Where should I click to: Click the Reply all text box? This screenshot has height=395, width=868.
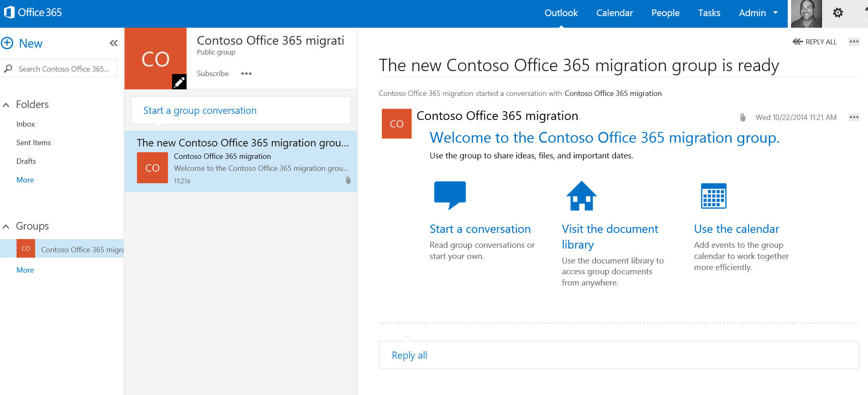click(x=619, y=355)
